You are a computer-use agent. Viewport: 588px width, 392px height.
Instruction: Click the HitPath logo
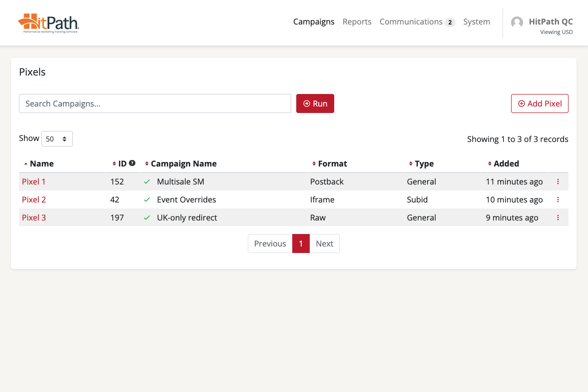pos(48,23)
